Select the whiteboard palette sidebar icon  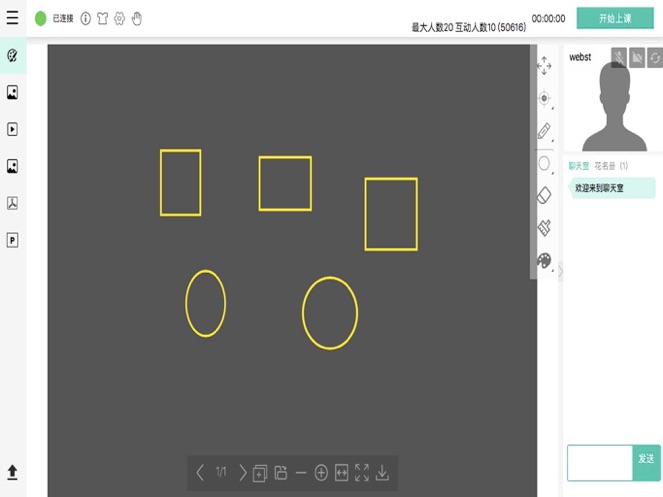click(12, 55)
